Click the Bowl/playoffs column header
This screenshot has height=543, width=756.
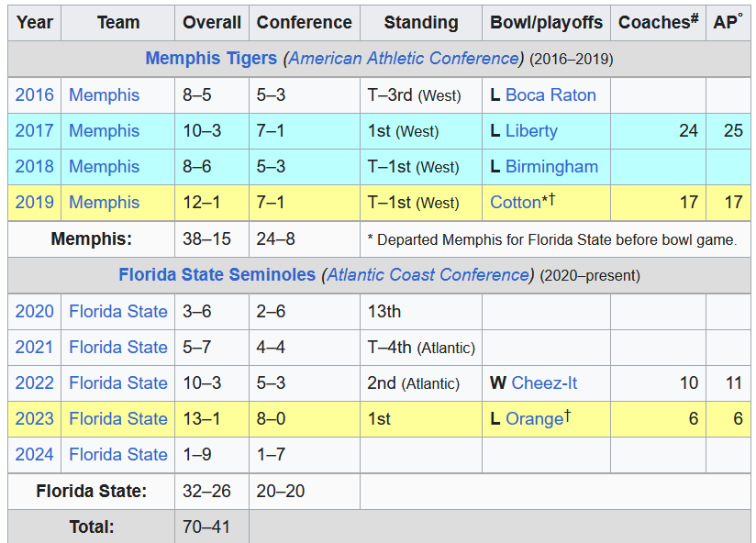[x=547, y=22]
